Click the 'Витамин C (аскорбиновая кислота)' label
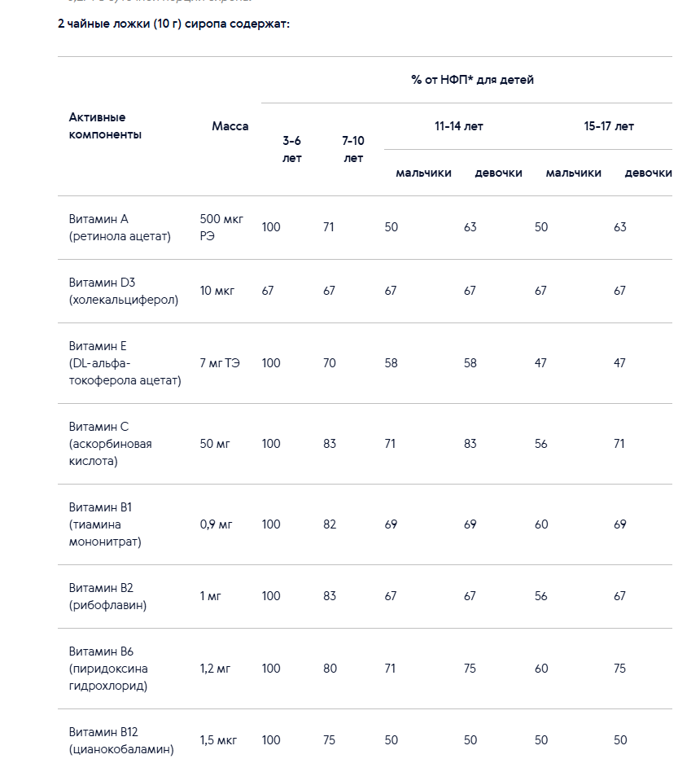 coord(110,444)
